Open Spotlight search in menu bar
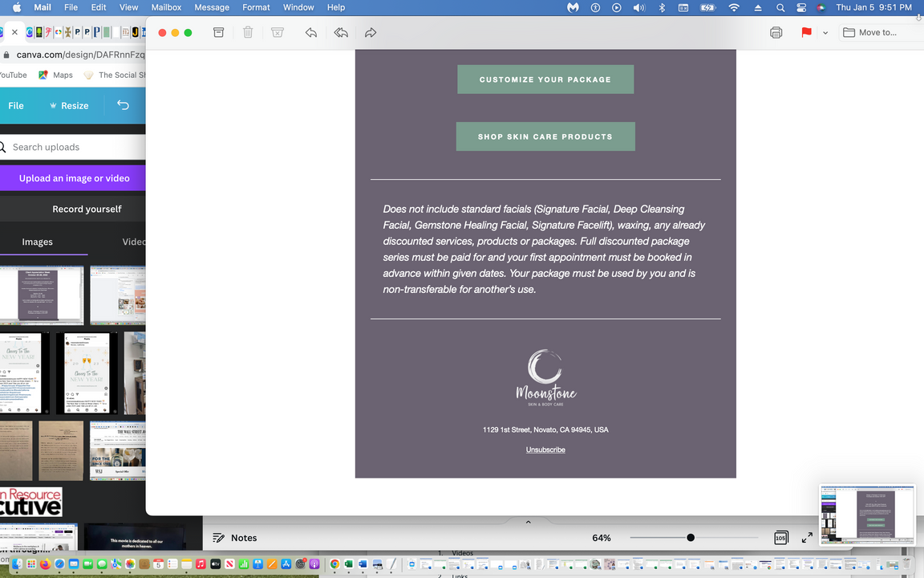 point(780,7)
